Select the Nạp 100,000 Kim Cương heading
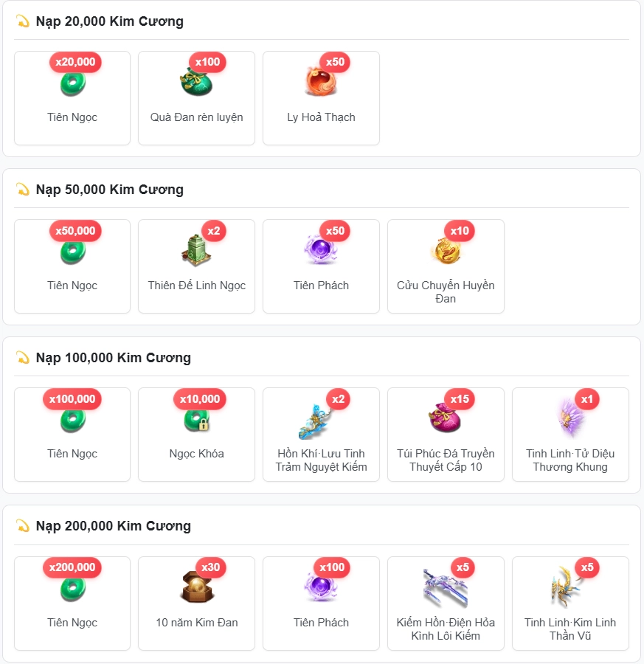 pos(114,357)
